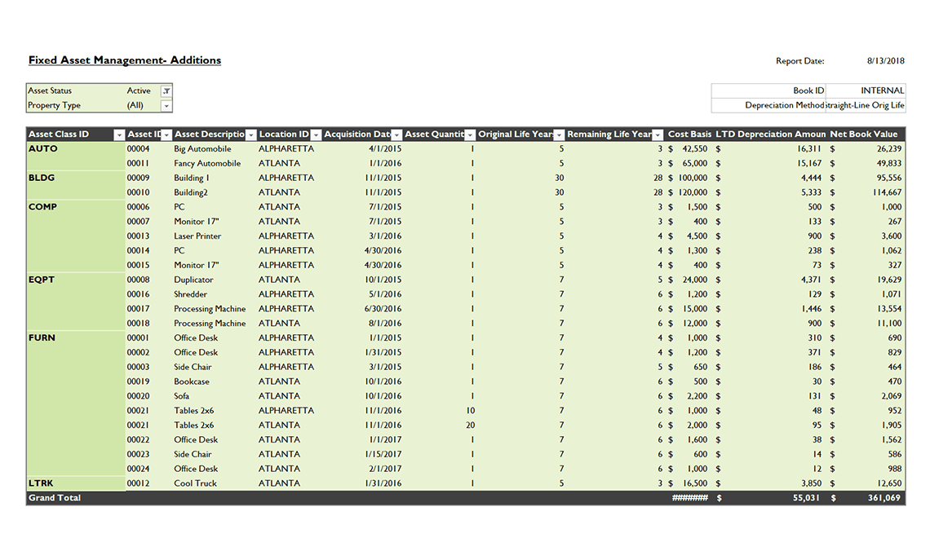Select asset ID 00012 cell
The height and width of the screenshot is (560, 930).
pyautogui.click(x=138, y=483)
